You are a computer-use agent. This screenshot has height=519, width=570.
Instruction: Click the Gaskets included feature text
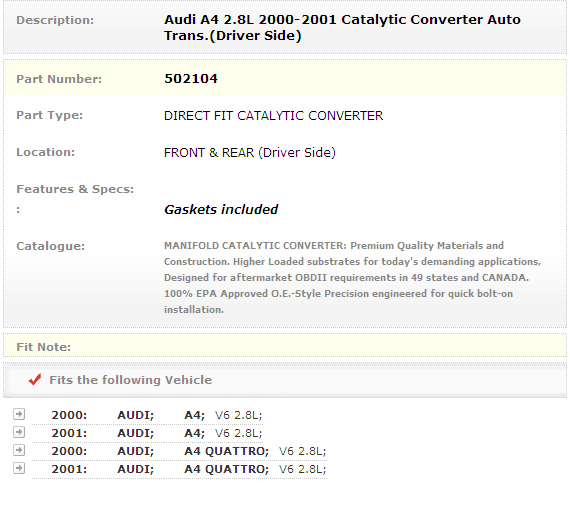coord(221,209)
